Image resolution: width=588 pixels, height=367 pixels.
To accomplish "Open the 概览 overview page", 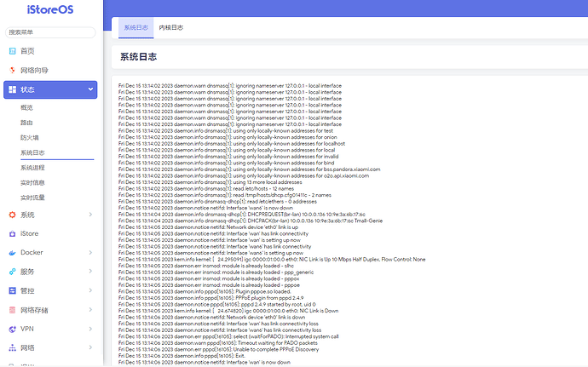I will pos(26,108).
